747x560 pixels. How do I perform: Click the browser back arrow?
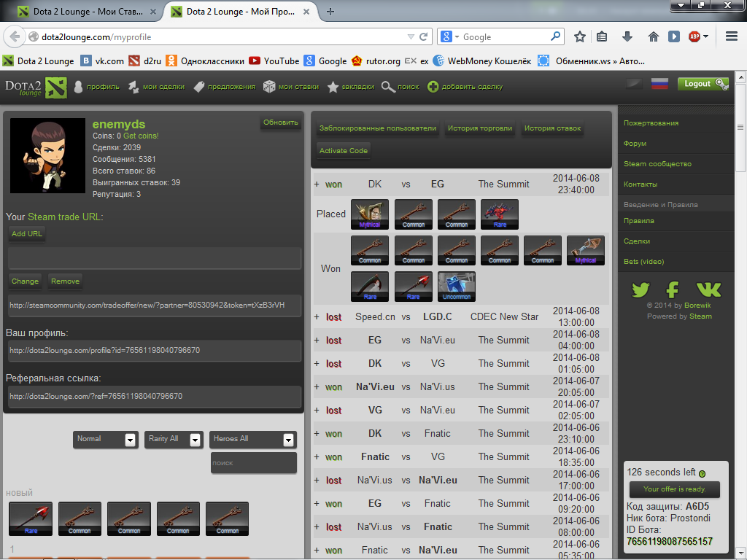15,36
